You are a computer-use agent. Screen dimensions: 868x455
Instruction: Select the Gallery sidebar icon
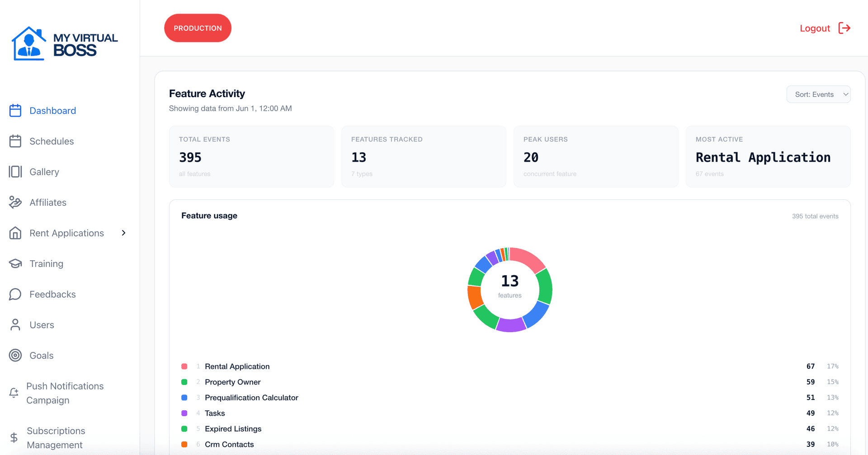[x=15, y=172]
